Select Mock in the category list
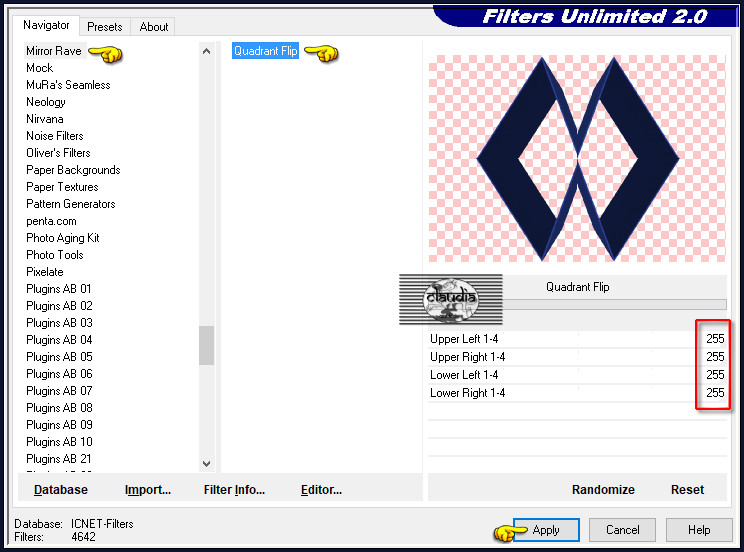This screenshot has height=552, width=744. 39,68
